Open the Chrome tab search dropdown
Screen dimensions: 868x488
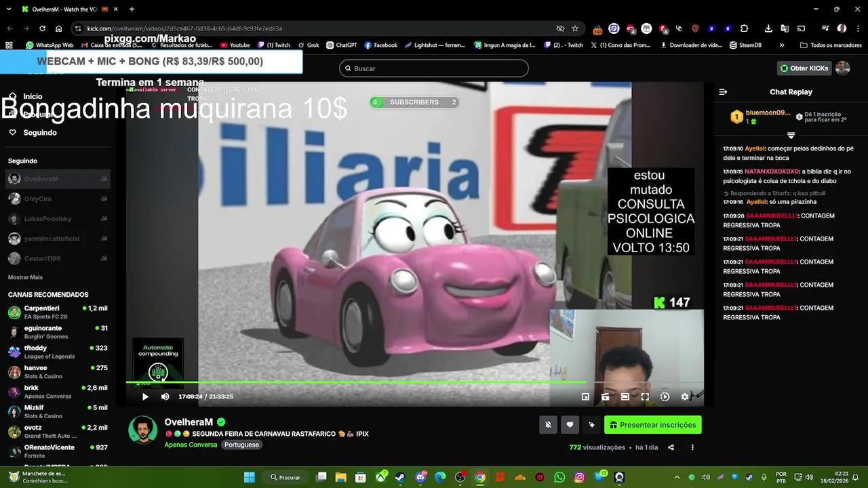(7, 9)
